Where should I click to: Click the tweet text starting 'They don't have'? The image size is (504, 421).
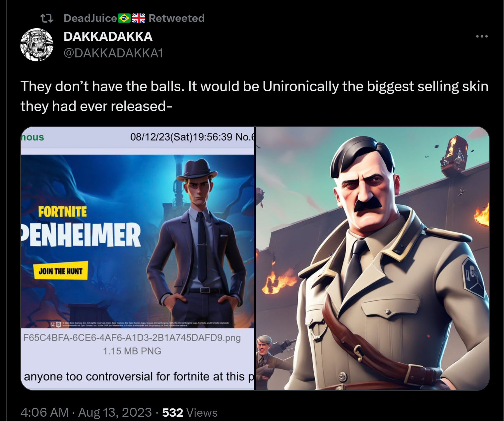coord(254,96)
